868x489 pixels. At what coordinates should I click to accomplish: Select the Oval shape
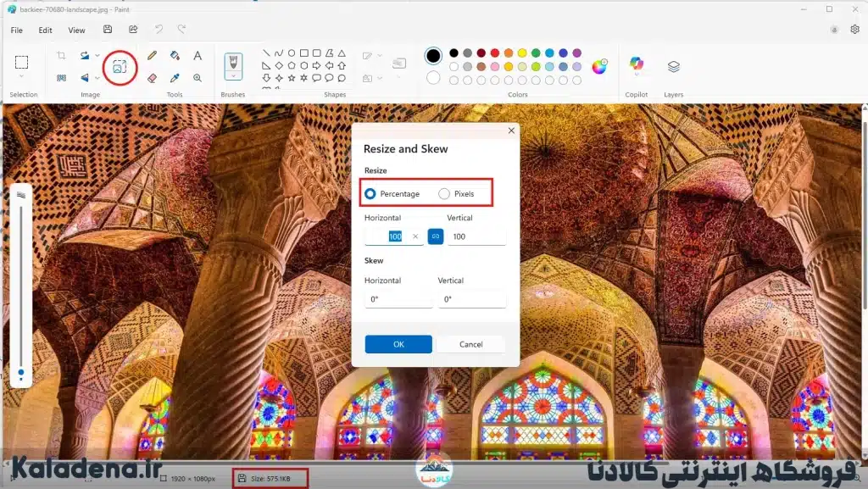(292, 53)
